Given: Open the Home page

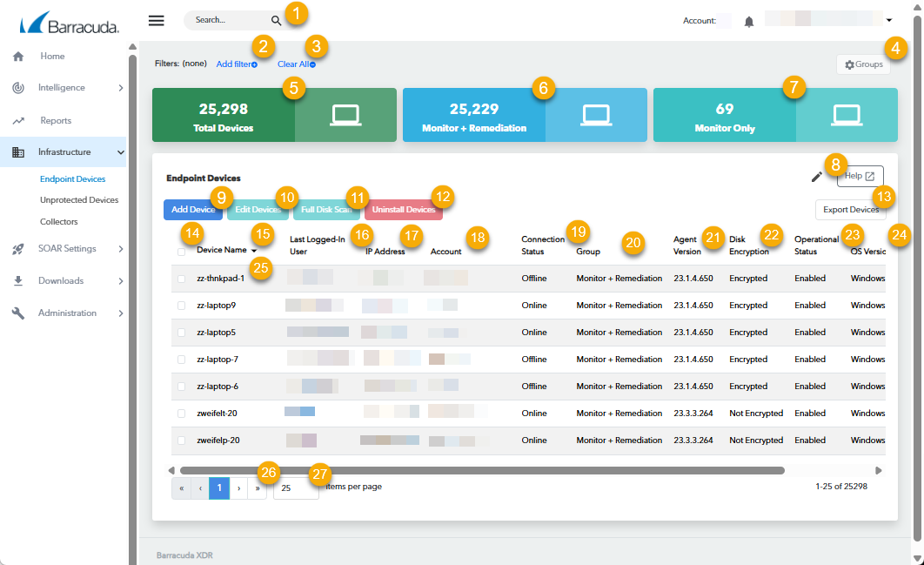Looking at the screenshot, I should (x=52, y=56).
